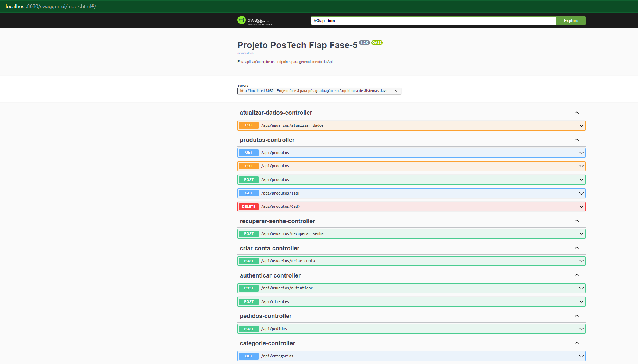Screen dimensions: 638x364
Task: Expand DELETE /api/produtos/{id} row arrow
Action: pyautogui.click(x=581, y=207)
